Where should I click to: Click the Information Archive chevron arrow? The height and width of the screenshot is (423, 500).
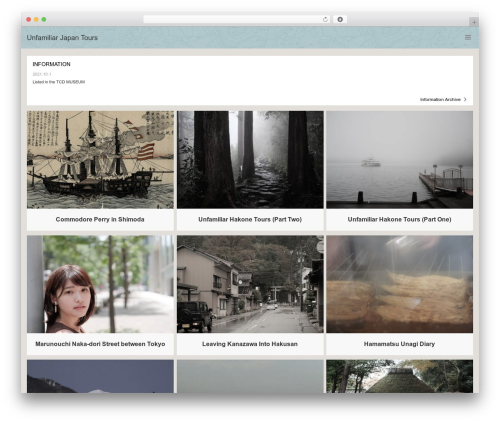coord(465,99)
